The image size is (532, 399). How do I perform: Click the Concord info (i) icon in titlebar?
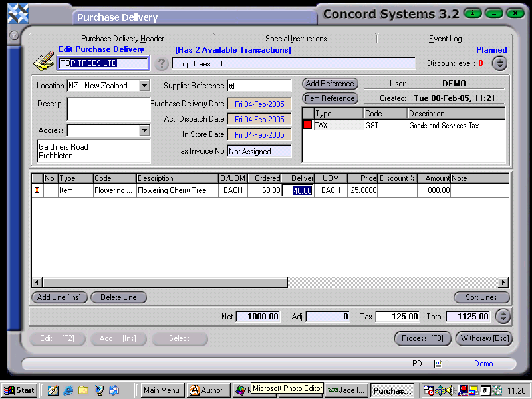tap(473, 13)
